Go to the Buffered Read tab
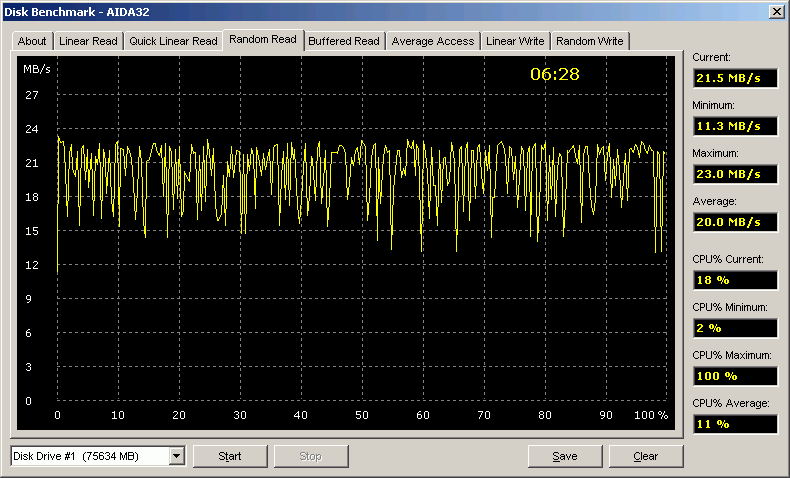 click(x=344, y=41)
